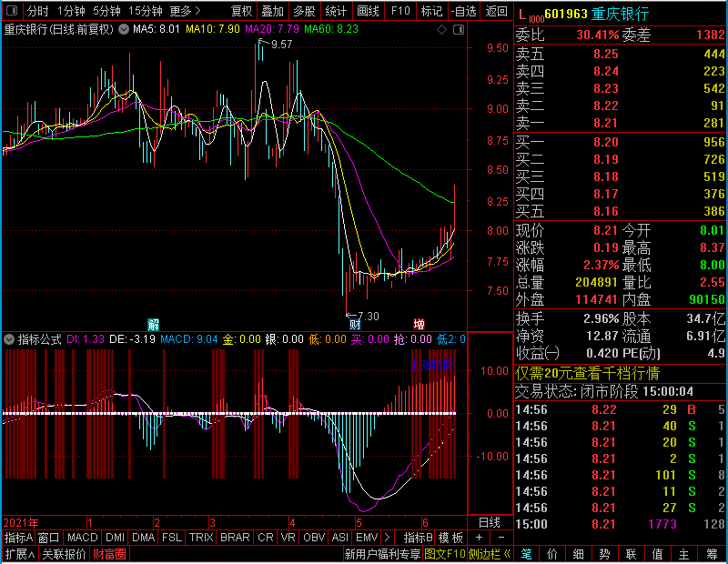
Task: Select the 细 detail tab
Action: 579,554
